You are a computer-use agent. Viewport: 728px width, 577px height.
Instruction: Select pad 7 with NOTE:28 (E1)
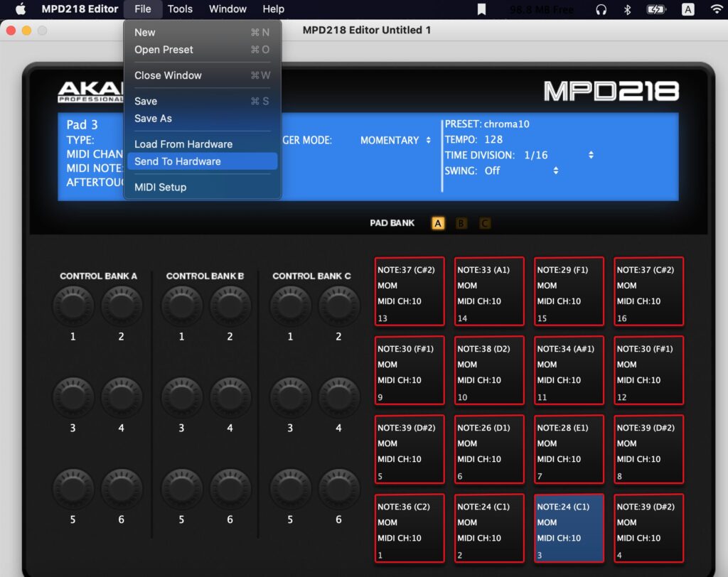point(569,449)
